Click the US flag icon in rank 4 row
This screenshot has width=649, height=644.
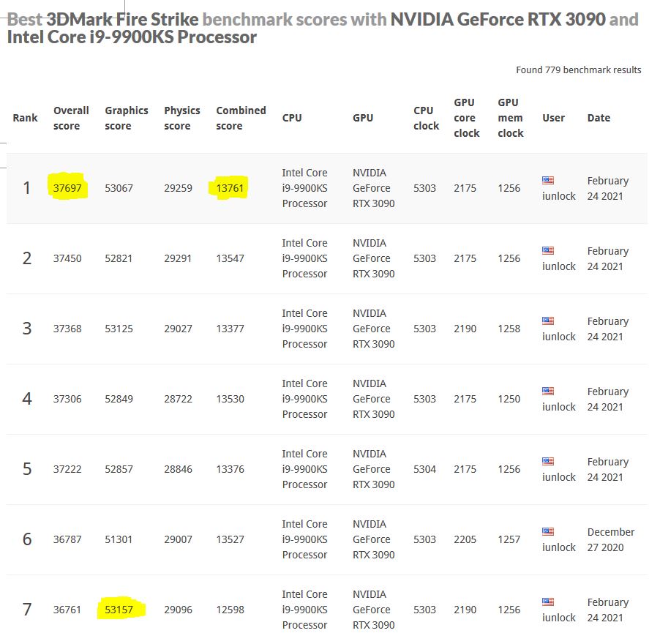click(548, 391)
